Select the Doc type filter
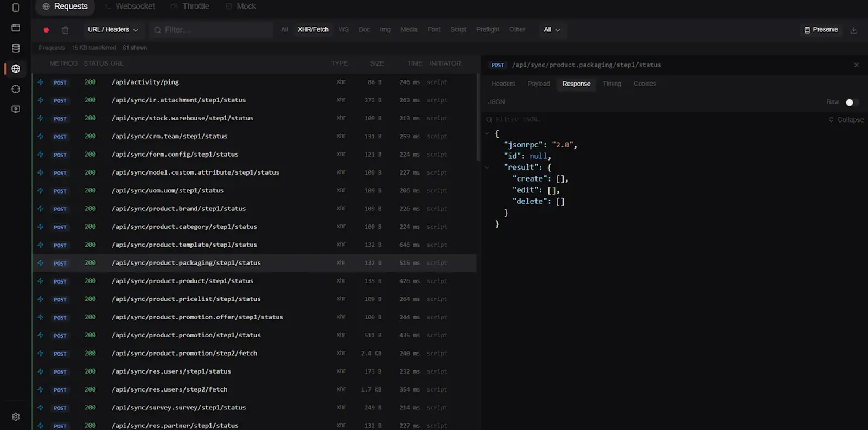The image size is (868, 430). [364, 30]
